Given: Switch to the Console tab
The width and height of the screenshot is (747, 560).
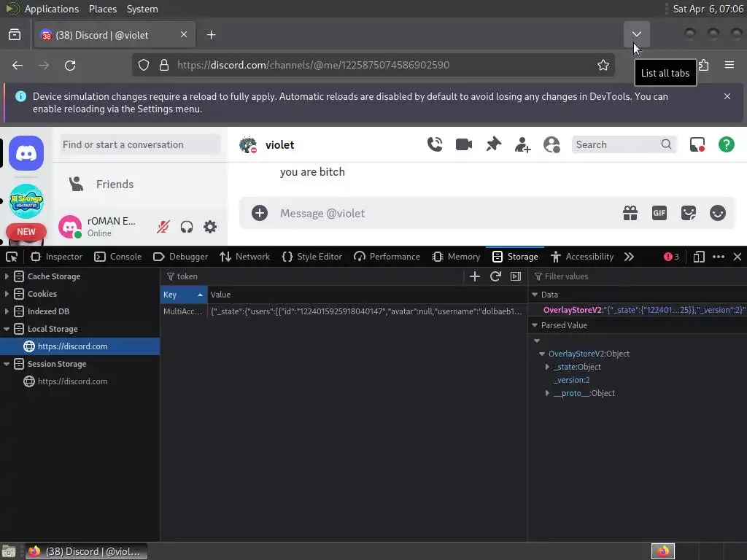Looking at the screenshot, I should [117, 257].
